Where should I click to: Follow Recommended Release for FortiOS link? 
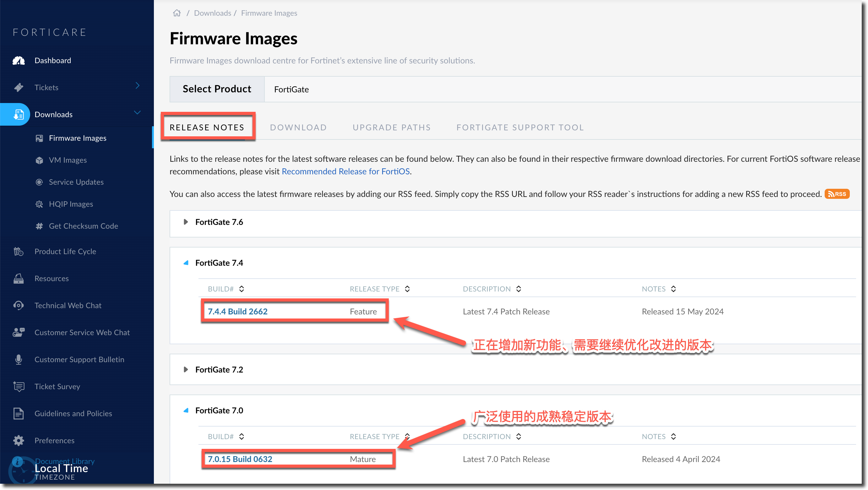click(x=345, y=171)
